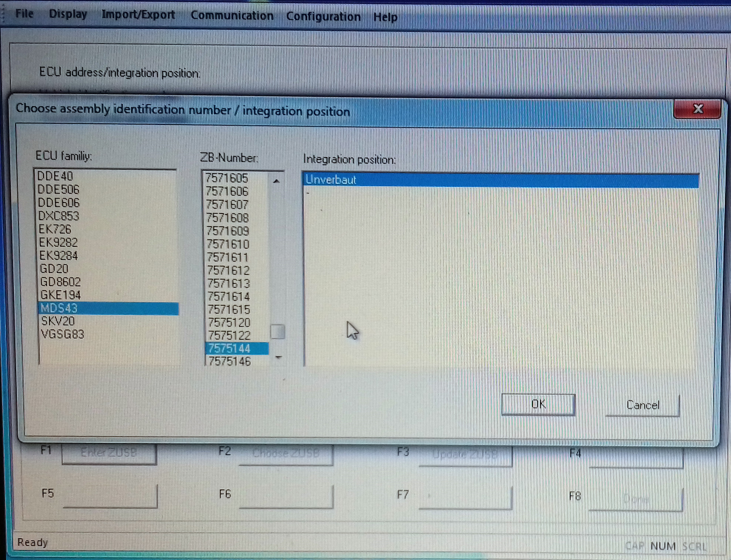Open the Help menu
Image resolution: width=731 pixels, height=560 pixels.
pos(385,17)
